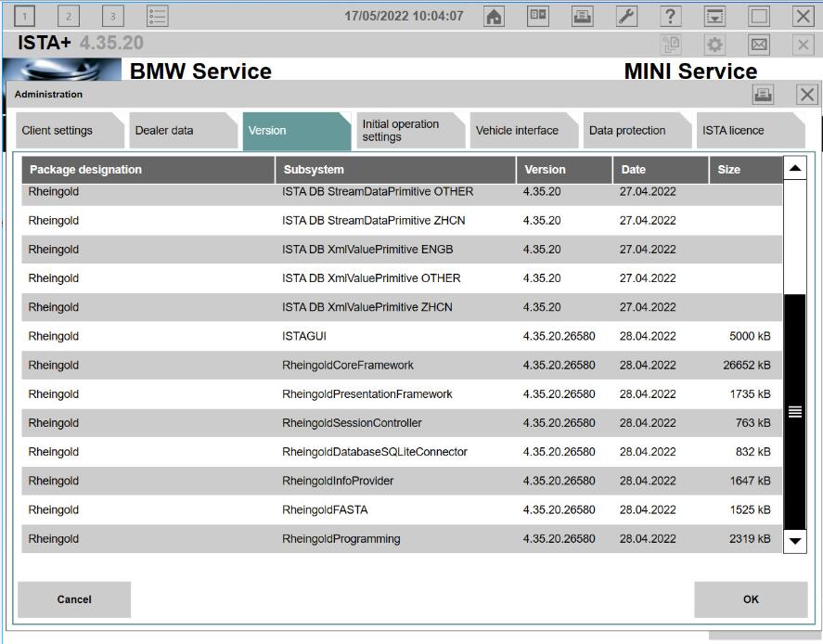Click the 2319 kB size cell
The width and height of the screenshot is (823, 644).
(750, 538)
